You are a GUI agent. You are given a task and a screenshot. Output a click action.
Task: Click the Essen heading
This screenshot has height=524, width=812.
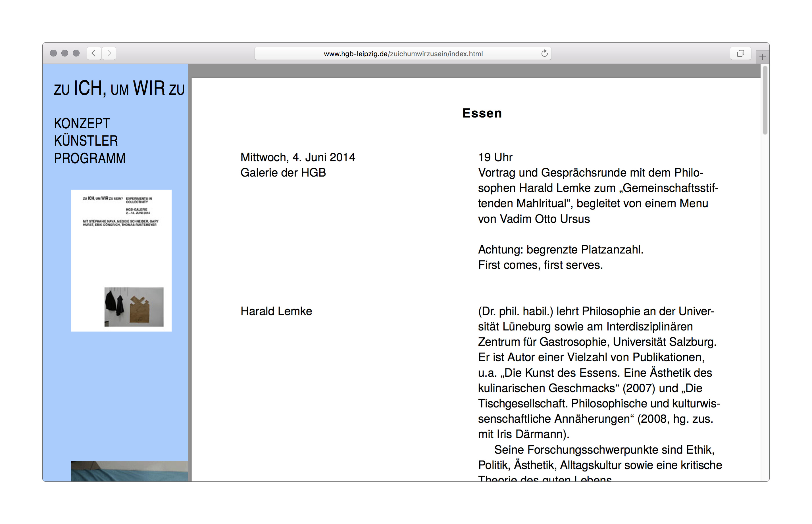(x=482, y=113)
